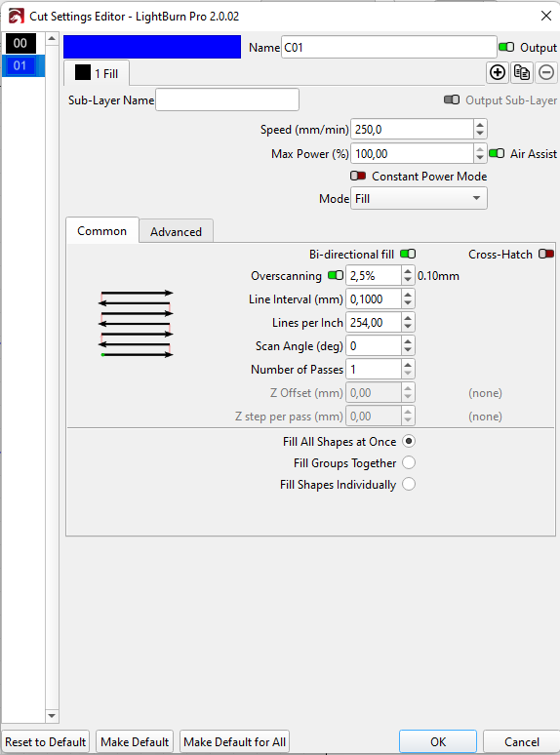Click the Line Interval field 0,1000
The image size is (560, 755).
pyautogui.click(x=374, y=299)
